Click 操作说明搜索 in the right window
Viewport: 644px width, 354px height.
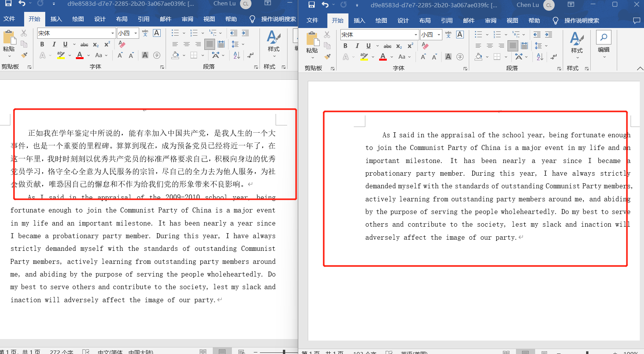point(582,21)
